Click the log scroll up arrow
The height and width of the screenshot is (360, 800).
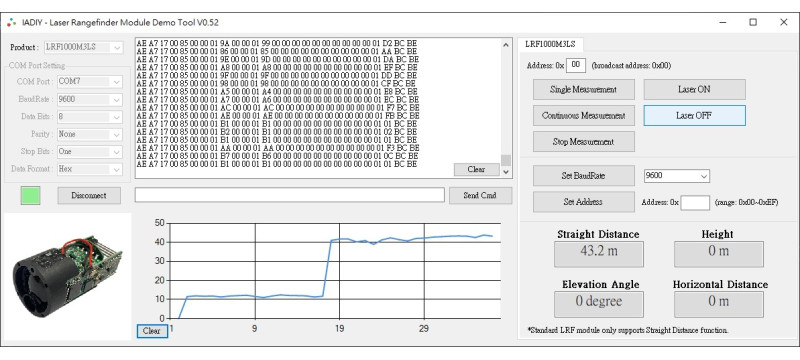pos(506,45)
